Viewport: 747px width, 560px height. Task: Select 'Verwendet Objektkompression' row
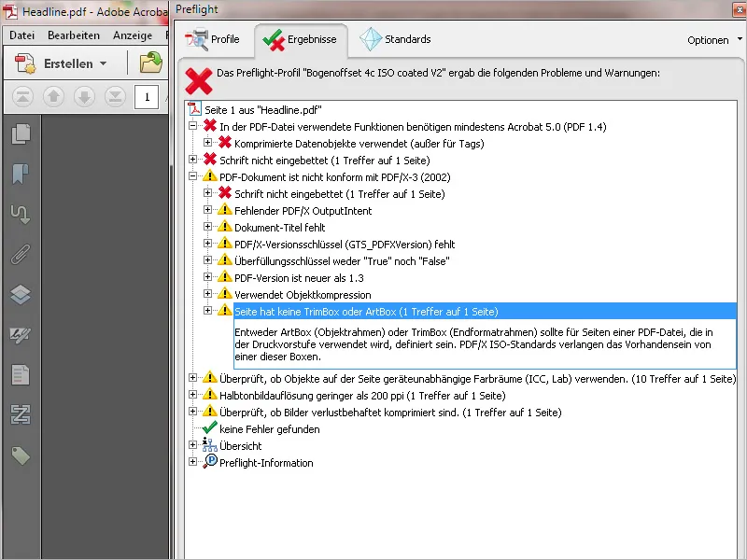click(303, 295)
